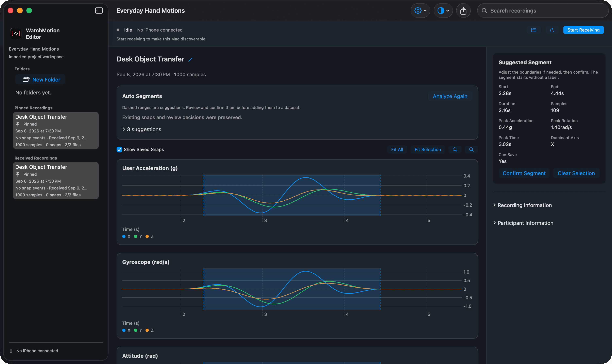Click Peak Acceleration value 0.44g
612x364 pixels.
(x=505, y=127)
